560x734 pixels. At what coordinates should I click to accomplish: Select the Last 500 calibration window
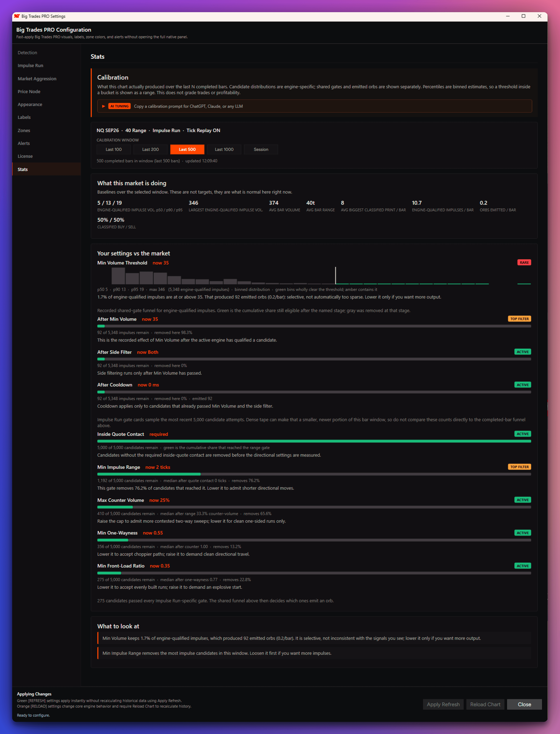coord(187,149)
